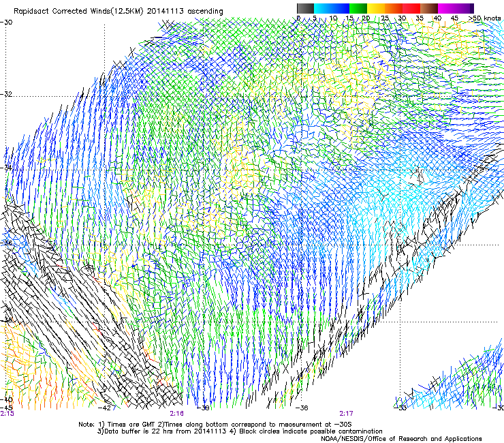Viewport: 504px width, 443px height.
Task: Click the magenta-purple 40-50 knots legend swatch
Action: pos(456,8)
